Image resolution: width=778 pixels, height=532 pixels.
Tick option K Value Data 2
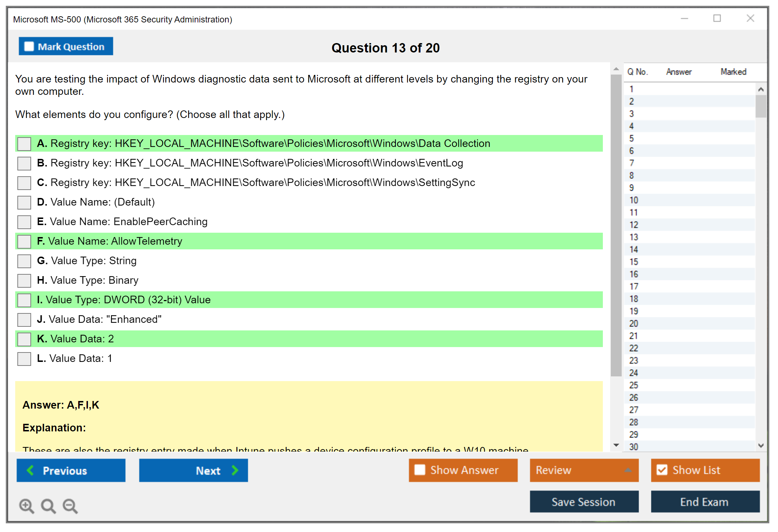click(x=24, y=339)
